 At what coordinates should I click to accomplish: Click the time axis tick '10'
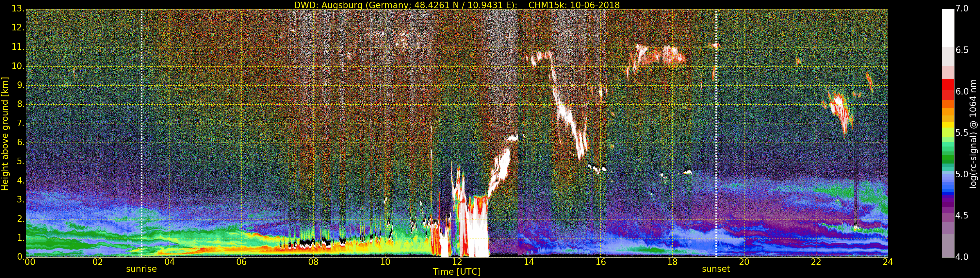(385, 262)
